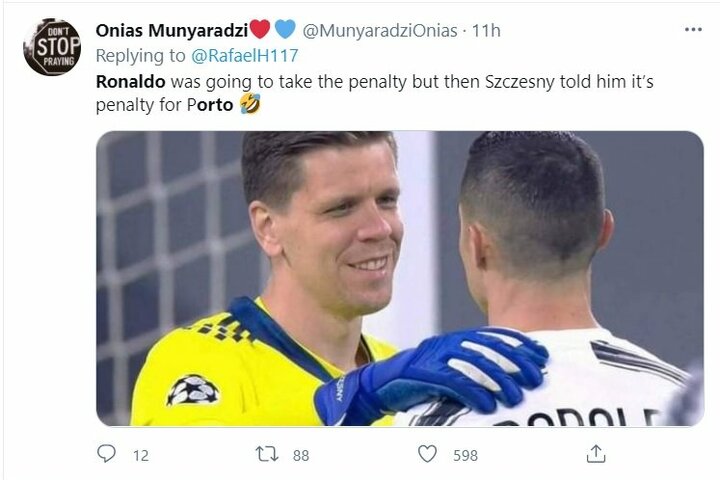Open the share tweet icon
720x480 pixels.
click(x=596, y=454)
